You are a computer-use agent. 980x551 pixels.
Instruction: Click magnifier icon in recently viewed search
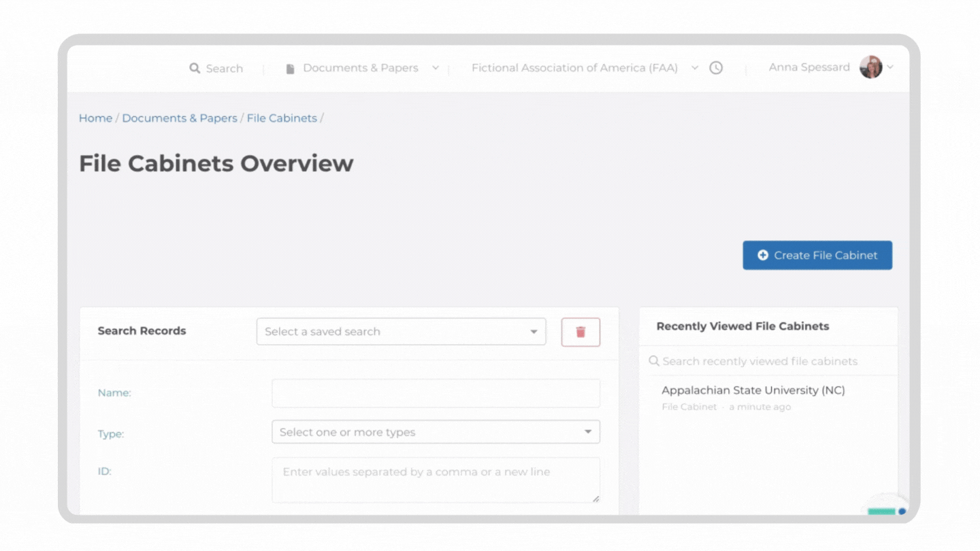pyautogui.click(x=654, y=361)
